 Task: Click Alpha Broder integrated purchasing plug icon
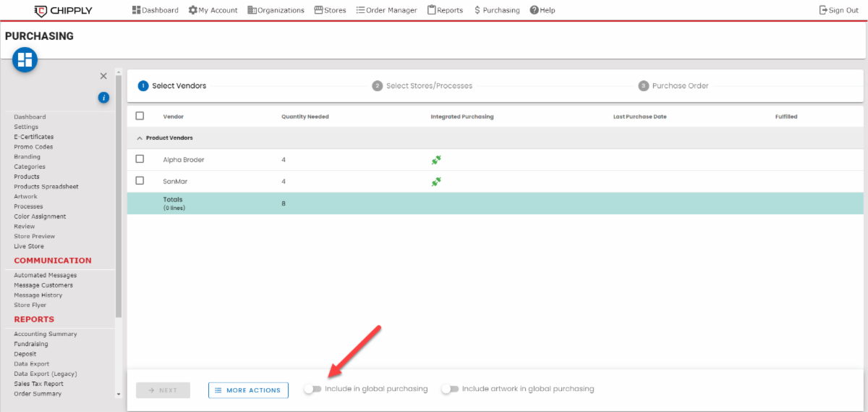tap(436, 160)
